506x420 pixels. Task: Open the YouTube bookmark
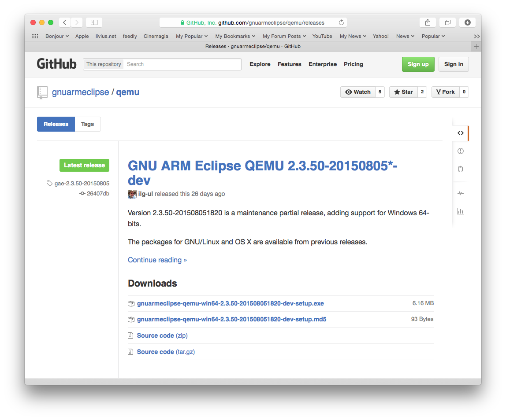322,36
